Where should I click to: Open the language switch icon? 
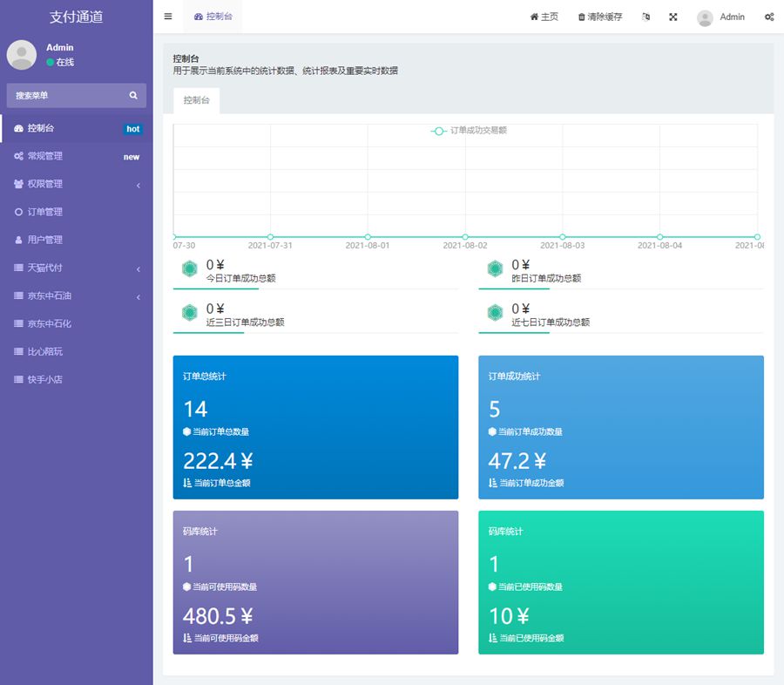[x=645, y=17]
